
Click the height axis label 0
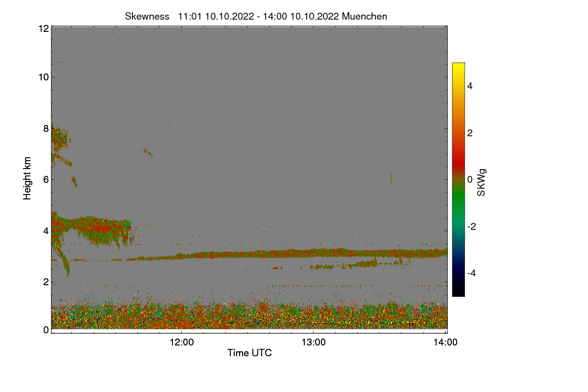[x=46, y=330]
